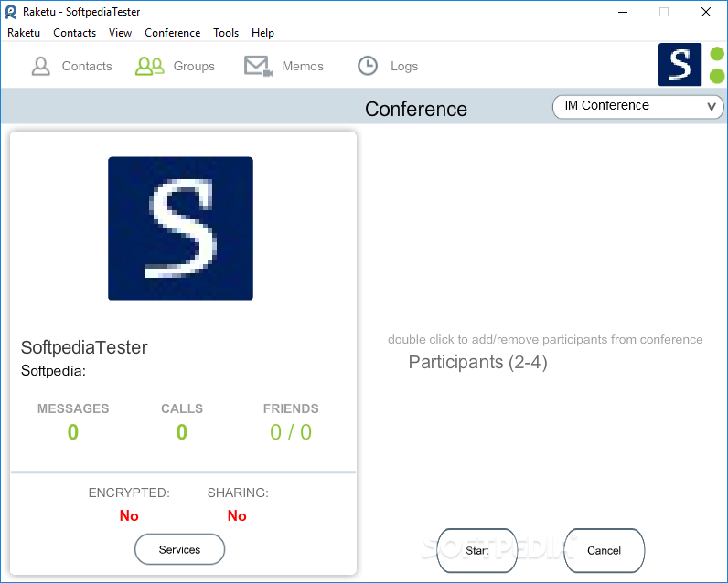Open the Help menu
The width and height of the screenshot is (728, 583).
pos(262,33)
